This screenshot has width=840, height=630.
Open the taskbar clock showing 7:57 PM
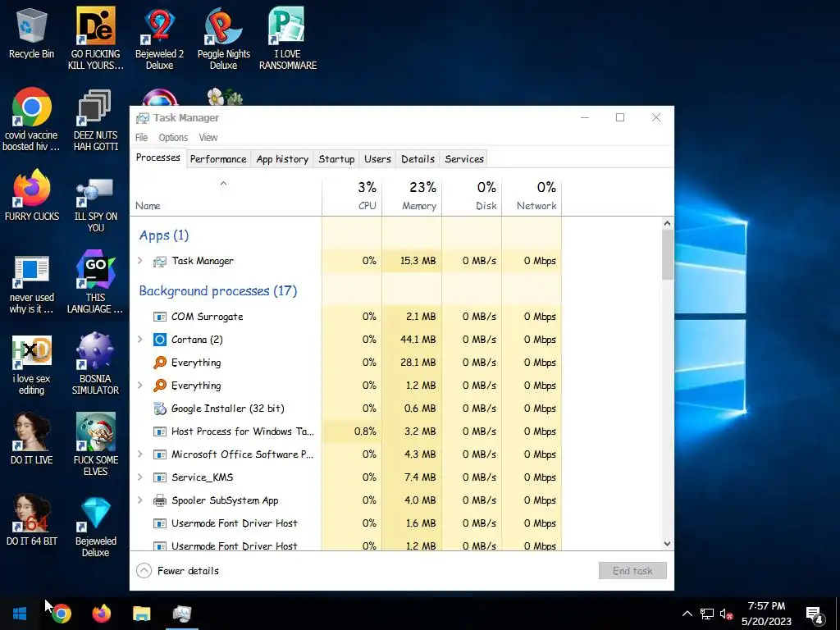coord(766,614)
